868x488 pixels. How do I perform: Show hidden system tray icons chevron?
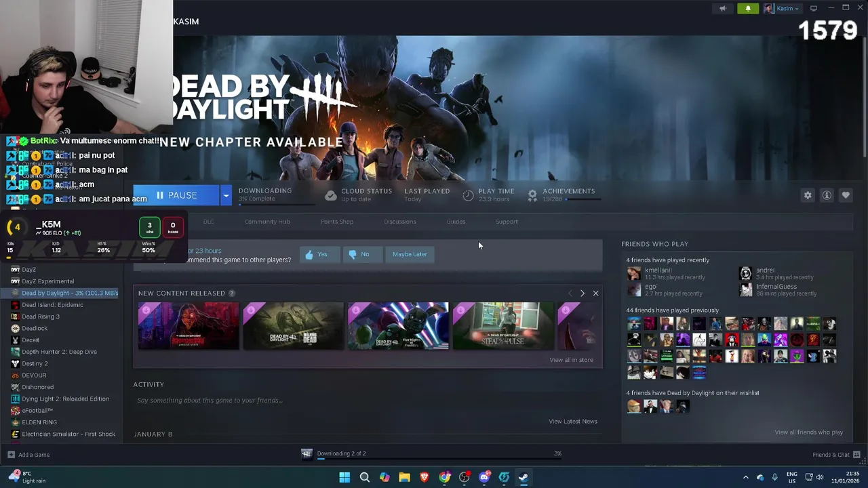745,477
